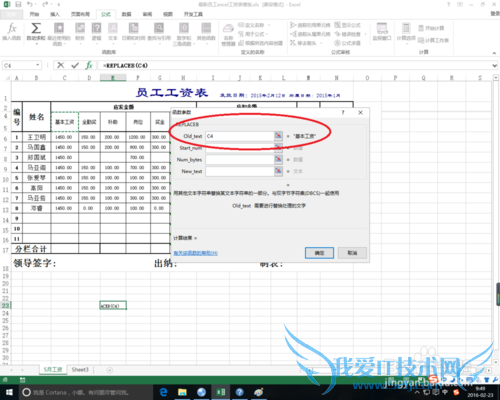Screen dimensions: 500x400
Task: Click the green fx button beside formula bar
Action: point(89,65)
